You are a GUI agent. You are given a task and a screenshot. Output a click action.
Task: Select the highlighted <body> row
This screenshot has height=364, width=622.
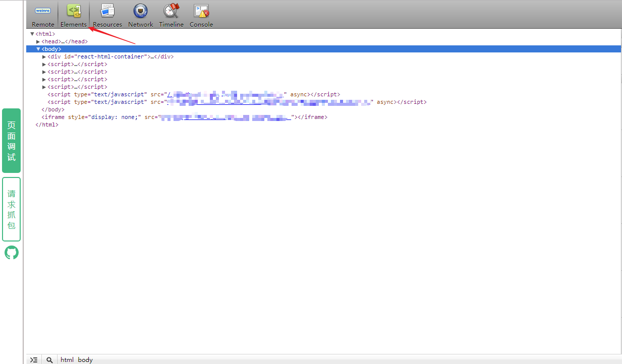(x=324, y=49)
